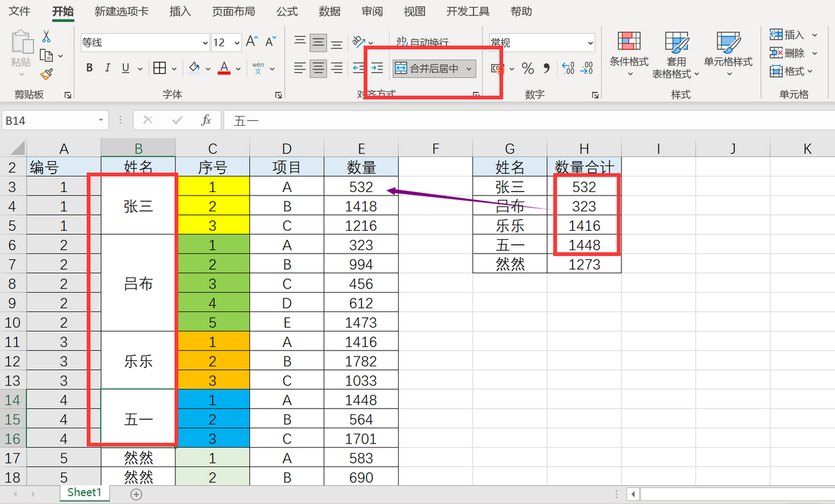Toggle top vertical alignment
Screen dimensions: 835x504
click(300, 42)
